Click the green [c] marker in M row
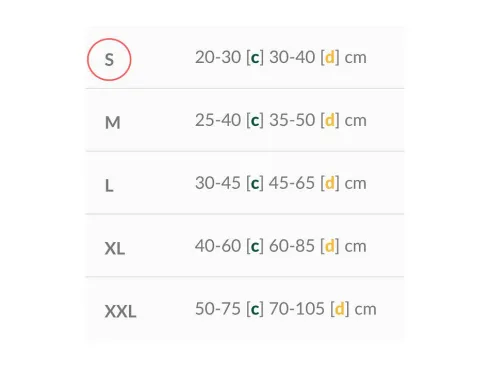 (x=255, y=120)
